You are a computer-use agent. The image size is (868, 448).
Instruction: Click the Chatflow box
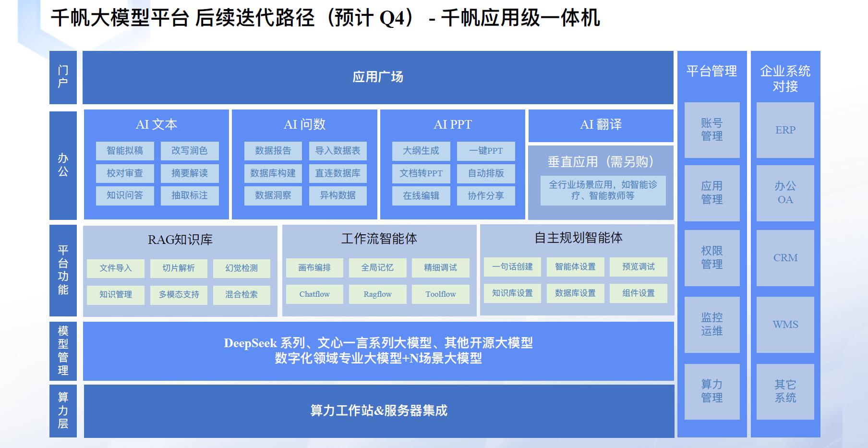click(x=314, y=294)
